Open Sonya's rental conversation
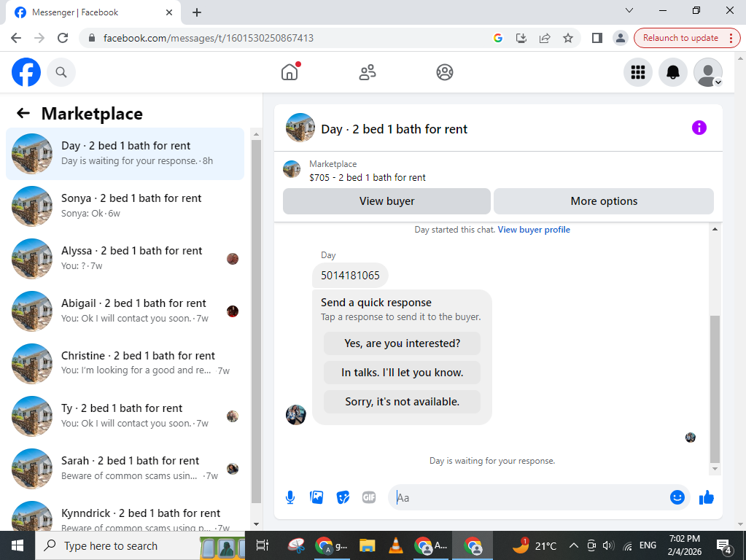The width and height of the screenshot is (746, 560). tap(125, 206)
